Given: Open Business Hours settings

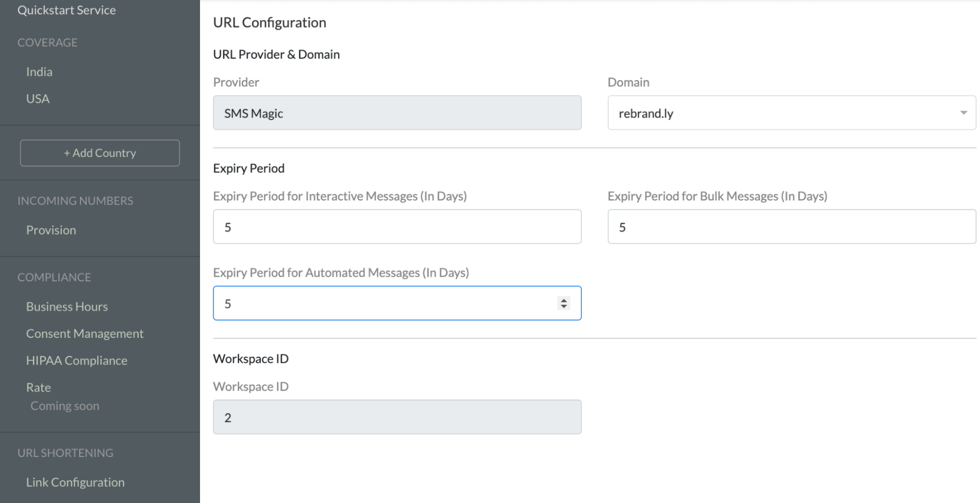Looking at the screenshot, I should click(x=67, y=306).
